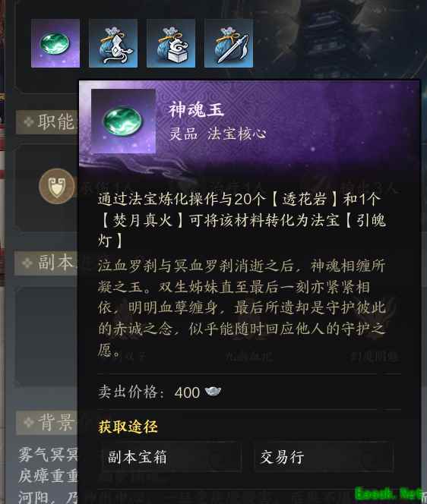Viewport: 427px width, 504px height.
Task: Click the 【引魂灯】 artifact reference
Action: [x=242, y=231]
